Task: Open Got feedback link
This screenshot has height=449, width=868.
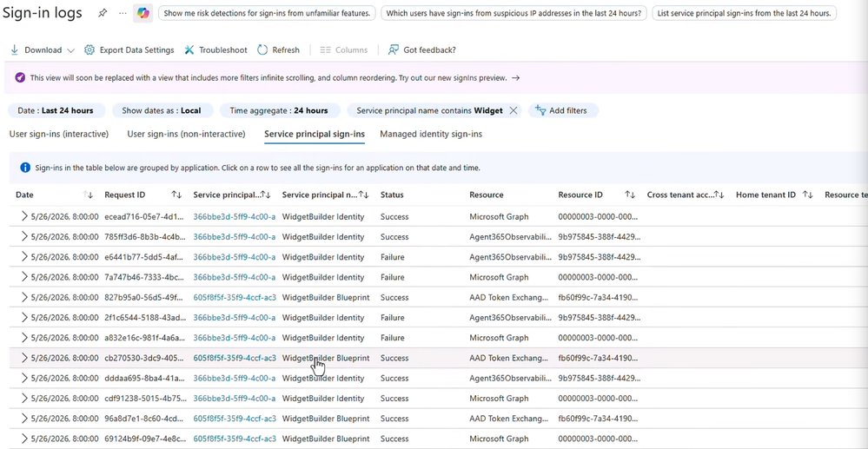Action: pyautogui.click(x=421, y=50)
